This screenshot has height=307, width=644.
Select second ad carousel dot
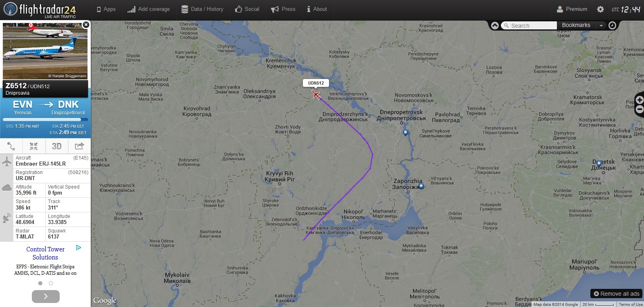(x=51, y=283)
